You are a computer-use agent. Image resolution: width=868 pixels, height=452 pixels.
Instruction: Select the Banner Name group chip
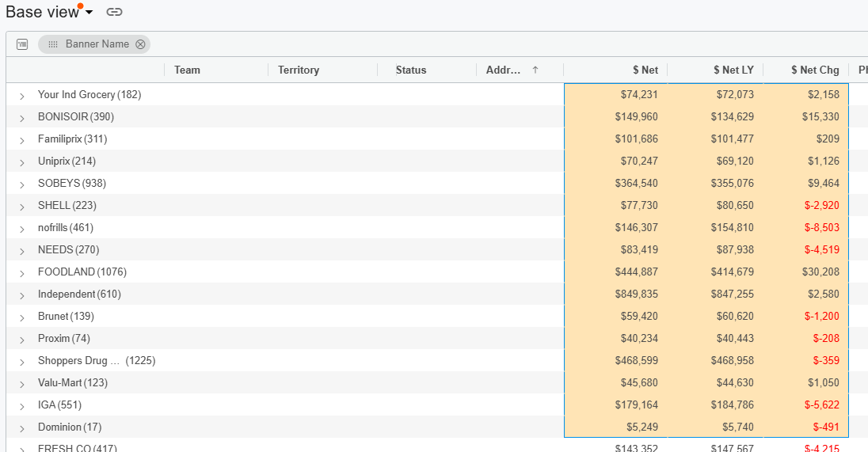94,44
